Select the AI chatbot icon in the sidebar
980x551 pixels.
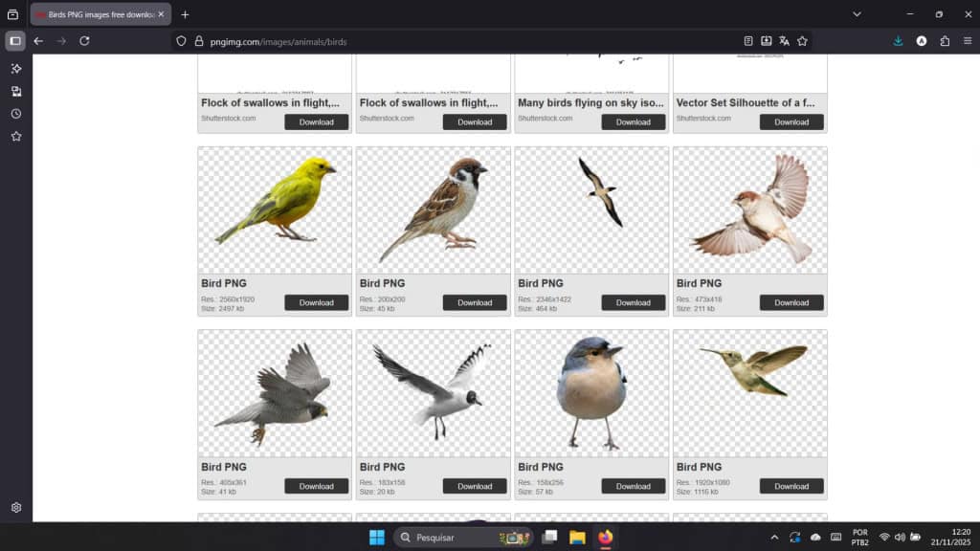click(14, 68)
